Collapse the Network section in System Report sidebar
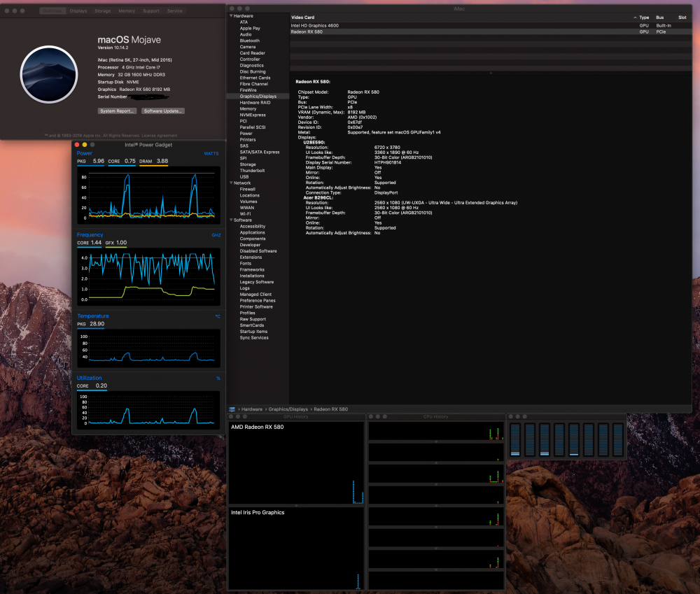The height and width of the screenshot is (594, 700). point(231,183)
